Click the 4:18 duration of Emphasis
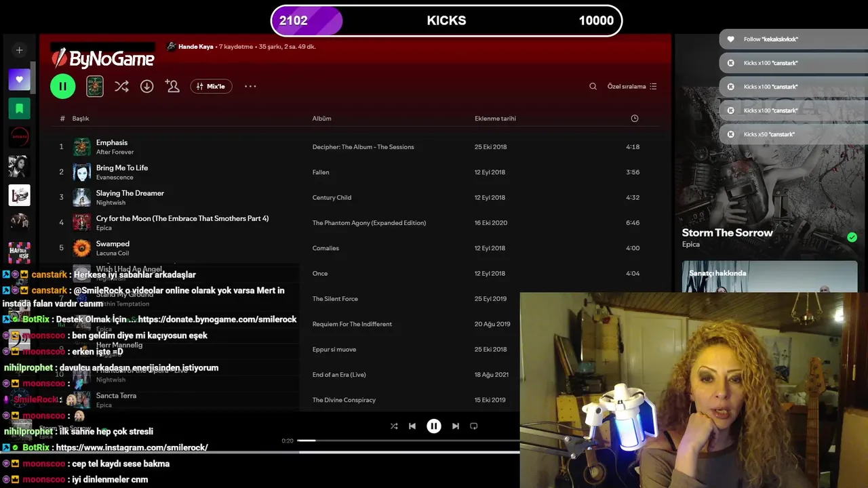The width and height of the screenshot is (868, 488). tap(633, 147)
